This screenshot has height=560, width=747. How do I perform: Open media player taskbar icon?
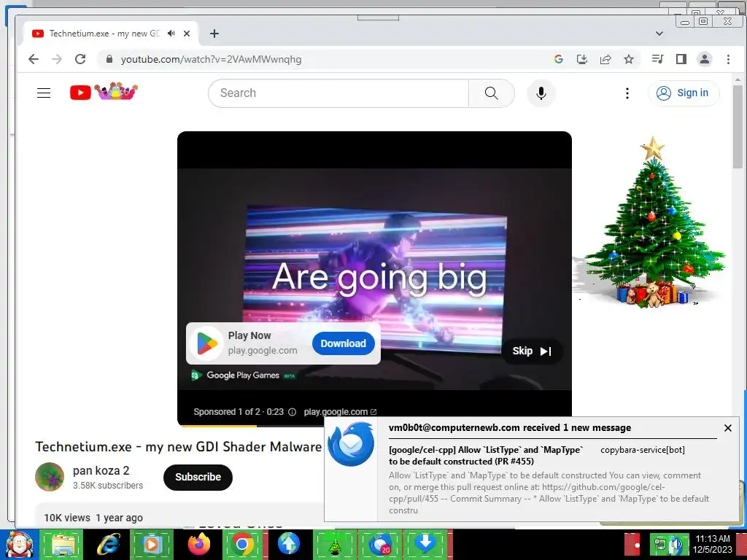pyautogui.click(x=152, y=545)
